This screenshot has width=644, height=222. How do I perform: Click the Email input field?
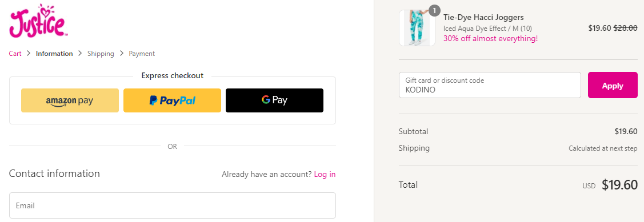click(x=173, y=205)
